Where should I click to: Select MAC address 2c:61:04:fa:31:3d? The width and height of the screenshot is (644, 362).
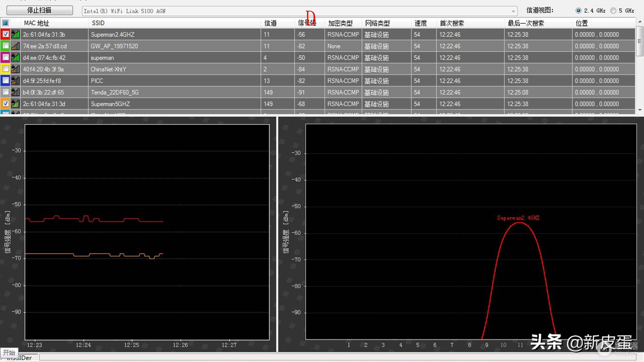(44, 104)
